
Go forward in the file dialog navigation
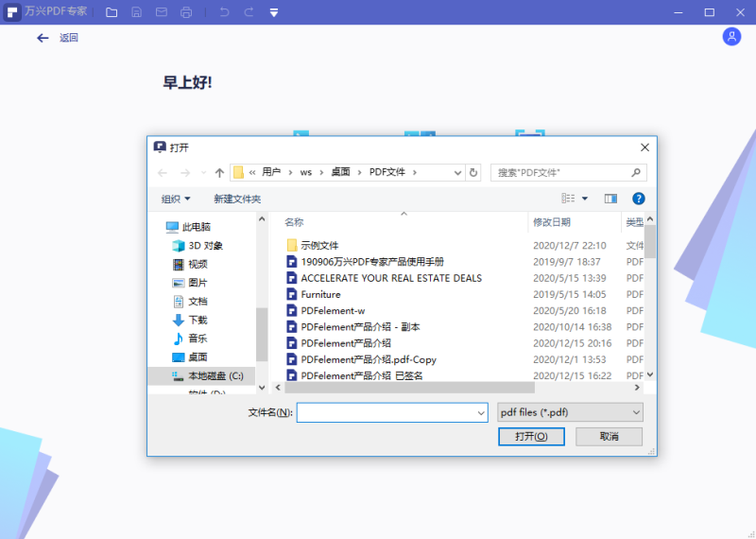click(185, 173)
